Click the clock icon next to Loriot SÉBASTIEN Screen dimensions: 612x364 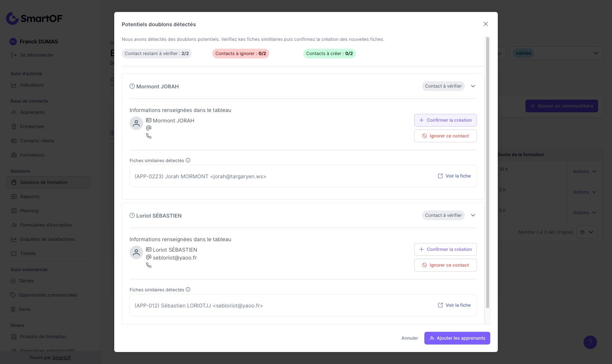point(132,215)
